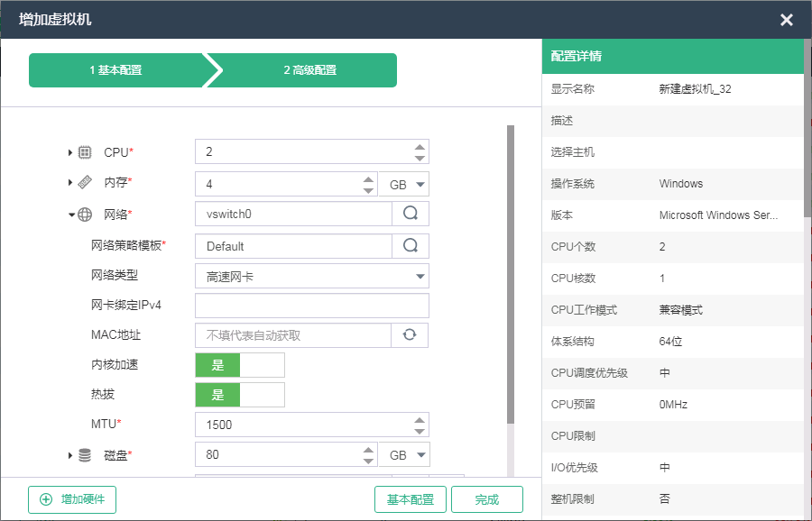Click the 内存 memory icon
Viewport: 812px width, 521px height.
pyautogui.click(x=85, y=183)
